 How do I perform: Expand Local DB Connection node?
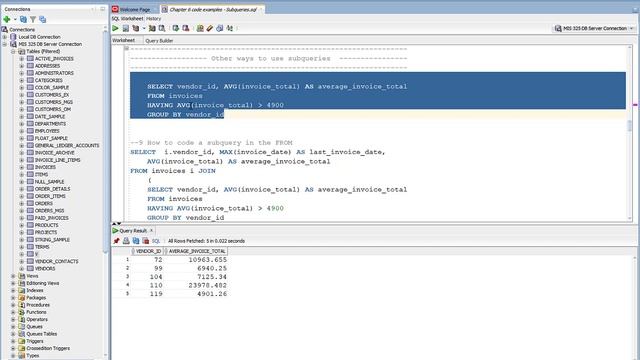(5, 37)
